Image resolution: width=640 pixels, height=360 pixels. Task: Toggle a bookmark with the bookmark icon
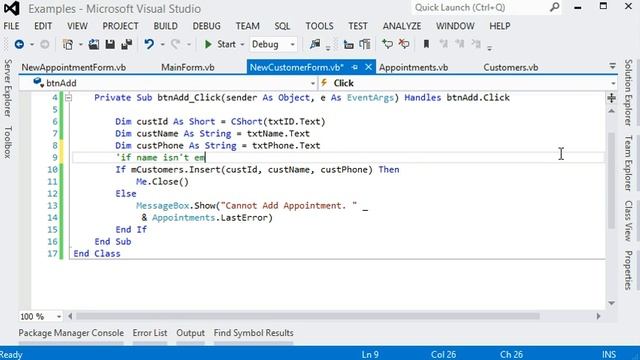pyautogui.click(x=426, y=44)
